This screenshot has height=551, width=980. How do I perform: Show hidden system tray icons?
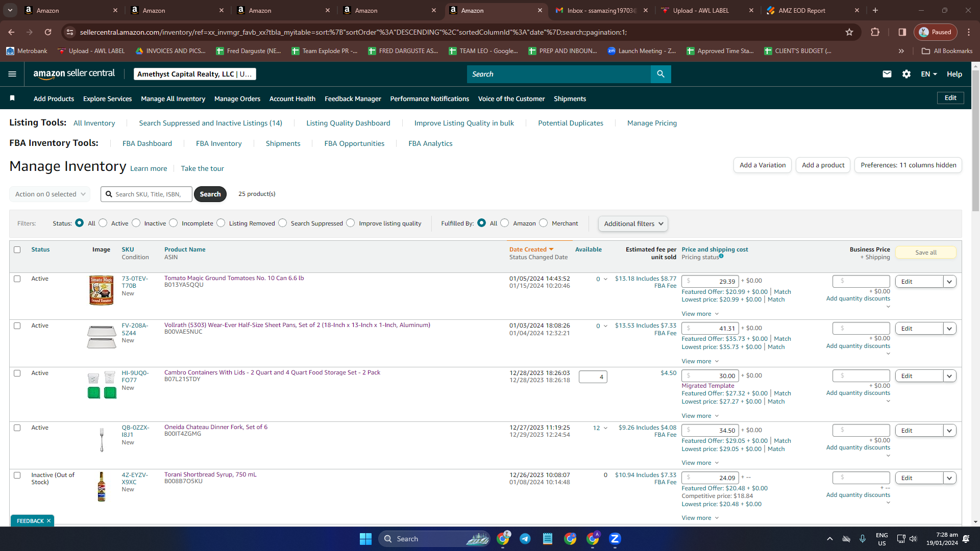[830, 539]
